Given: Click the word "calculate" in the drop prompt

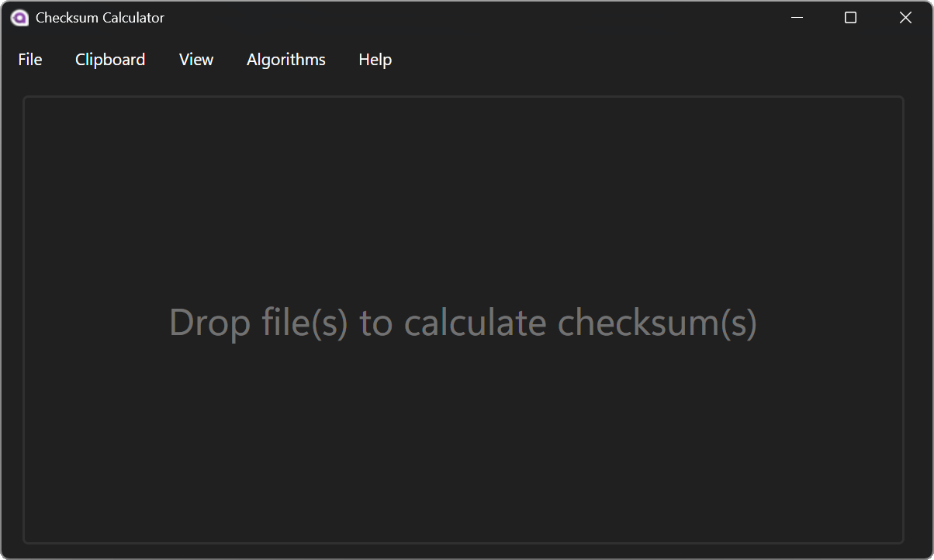Looking at the screenshot, I should 476,323.
